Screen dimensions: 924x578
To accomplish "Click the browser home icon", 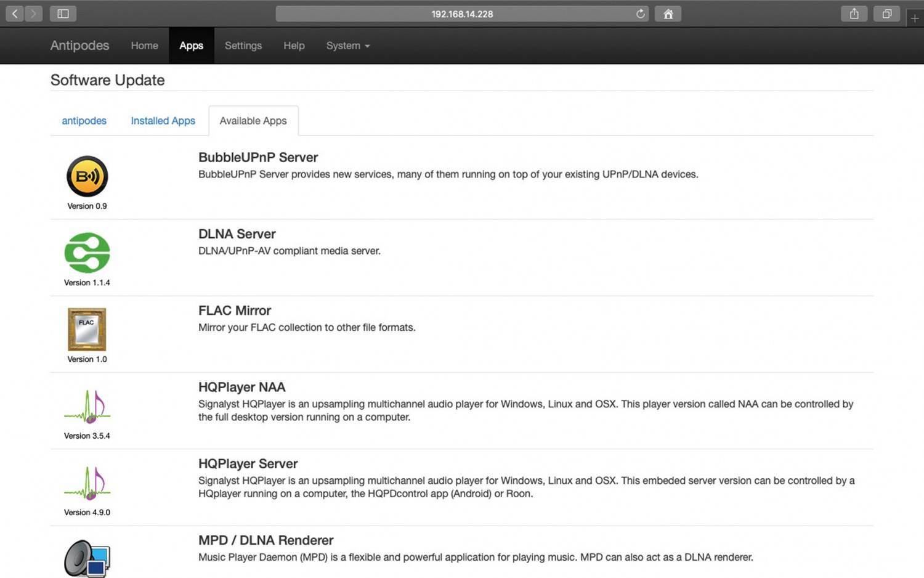I will click(668, 14).
